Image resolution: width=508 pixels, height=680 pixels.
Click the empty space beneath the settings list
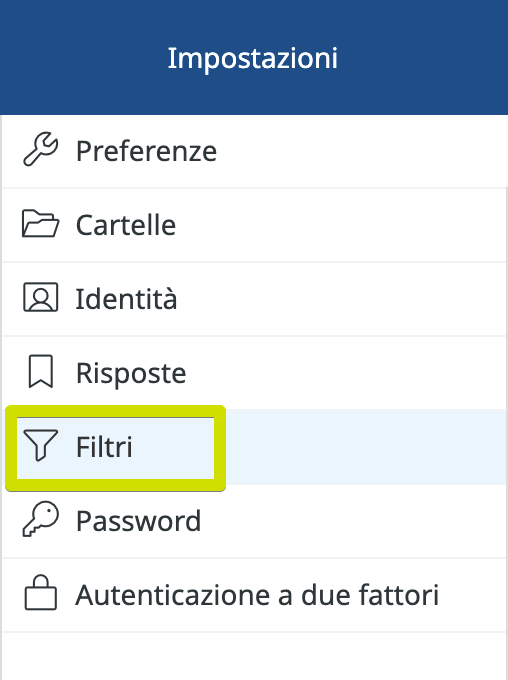pyautogui.click(x=254, y=656)
